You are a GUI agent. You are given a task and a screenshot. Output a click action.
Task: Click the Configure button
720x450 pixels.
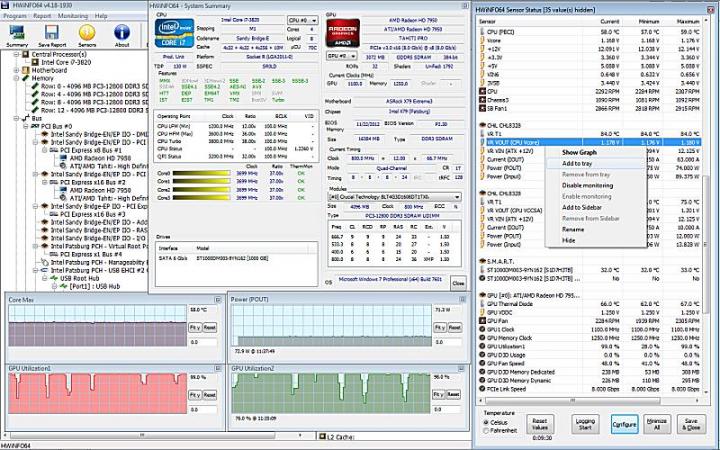click(x=624, y=424)
